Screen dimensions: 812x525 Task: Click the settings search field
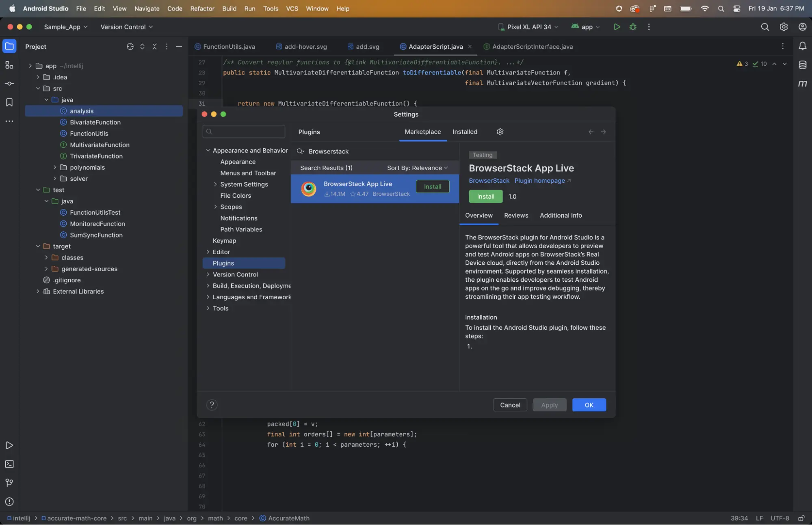coord(244,132)
